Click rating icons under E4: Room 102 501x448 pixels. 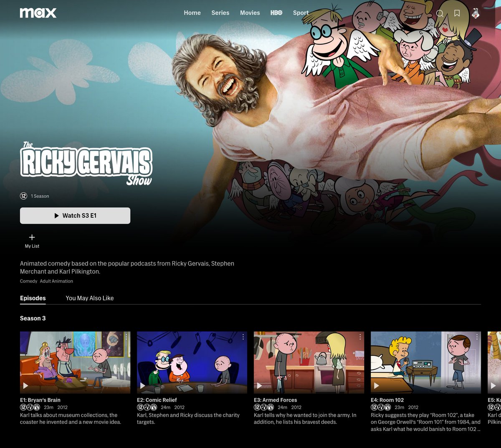381,407
